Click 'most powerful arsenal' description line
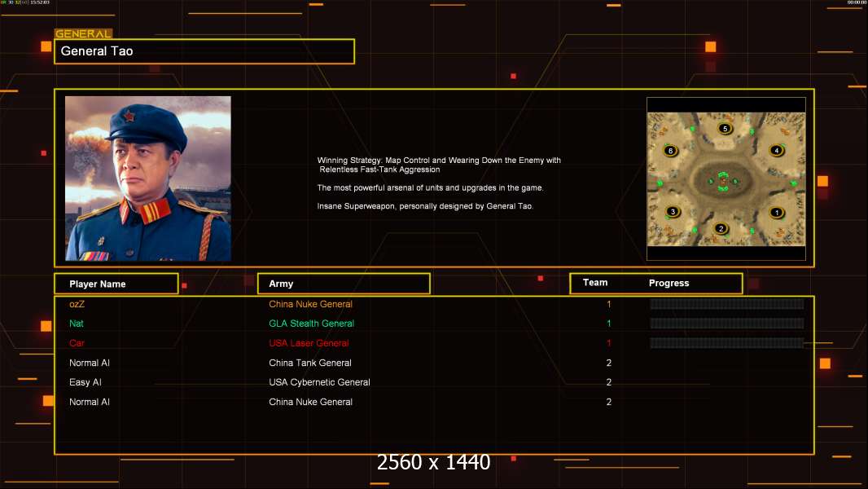 [430, 187]
